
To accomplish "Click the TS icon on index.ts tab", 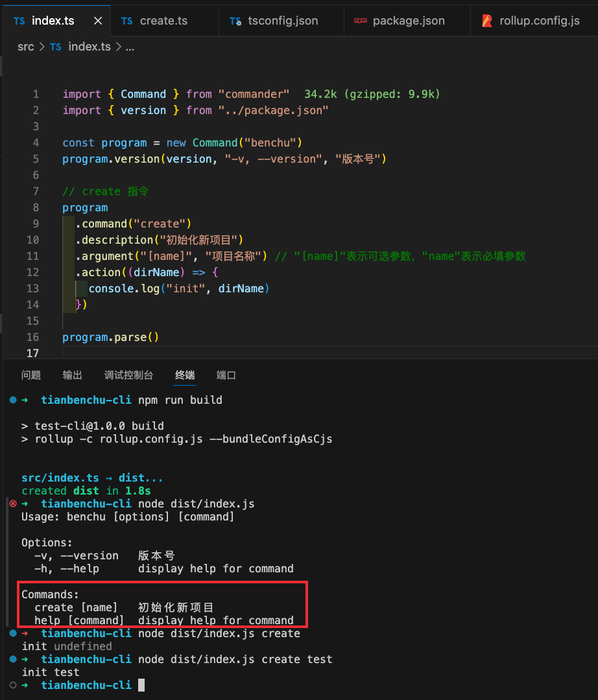I will point(19,21).
